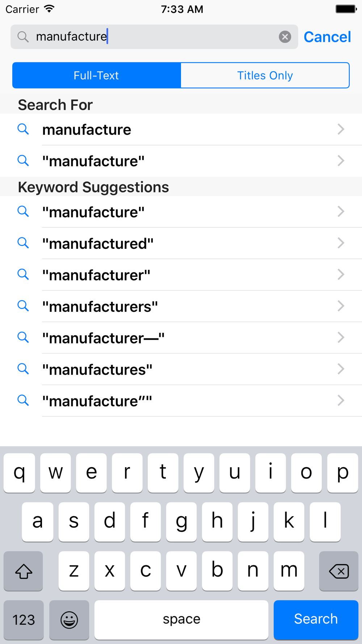This screenshot has height=644, width=362.
Task: Focus the manufacture search text field
Action: point(154,37)
